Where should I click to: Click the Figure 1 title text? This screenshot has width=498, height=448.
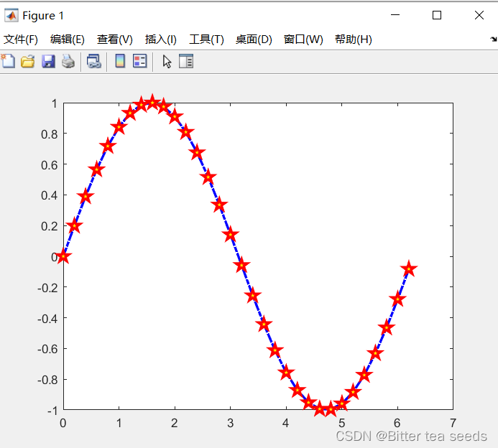[43, 16]
